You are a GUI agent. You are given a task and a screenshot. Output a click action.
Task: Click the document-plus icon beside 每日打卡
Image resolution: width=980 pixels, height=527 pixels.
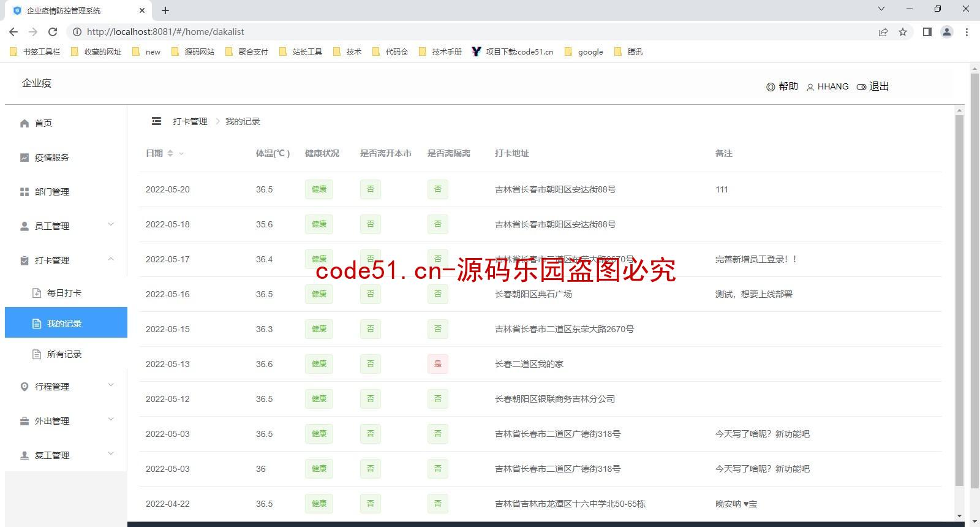[37, 293]
